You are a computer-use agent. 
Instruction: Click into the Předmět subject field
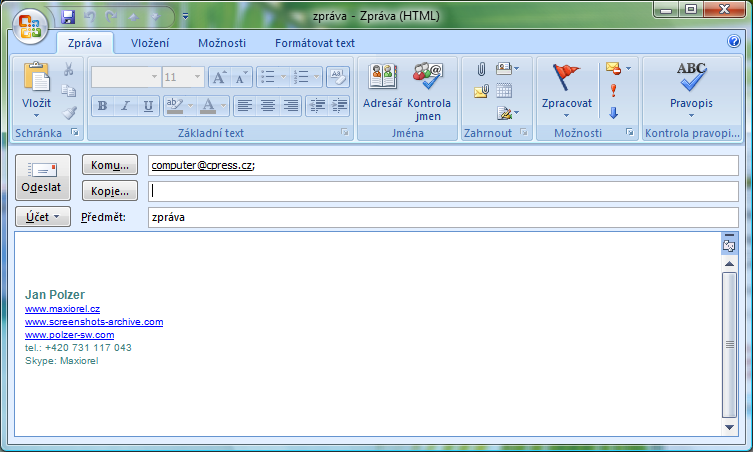443,217
